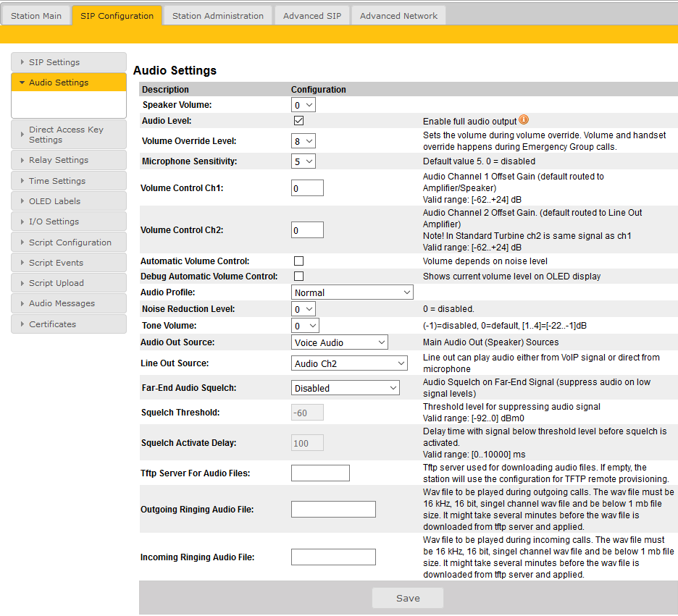Expand the SIP Settings sidebar arrow
Screen dimensions: 678x616
23,62
